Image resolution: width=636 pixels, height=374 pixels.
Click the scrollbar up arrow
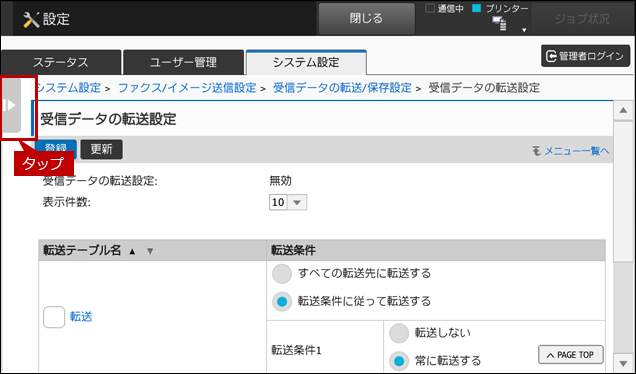click(x=623, y=111)
